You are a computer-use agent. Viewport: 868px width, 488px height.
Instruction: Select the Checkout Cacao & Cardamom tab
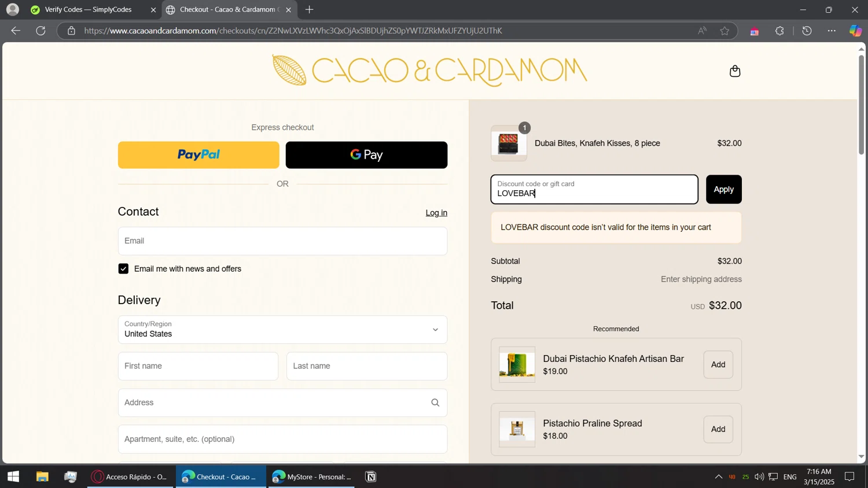(230, 10)
